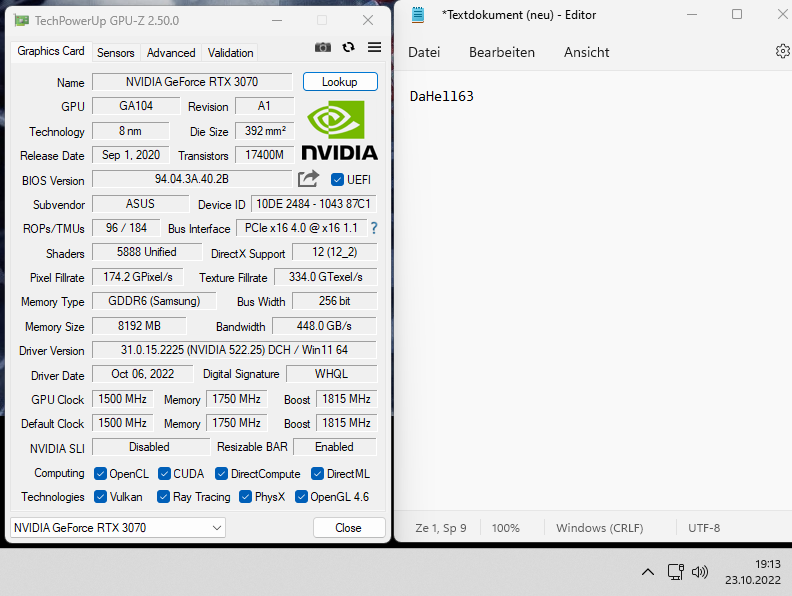792x596 pixels.
Task: Open the Datei menu in Editor
Action: (x=424, y=52)
